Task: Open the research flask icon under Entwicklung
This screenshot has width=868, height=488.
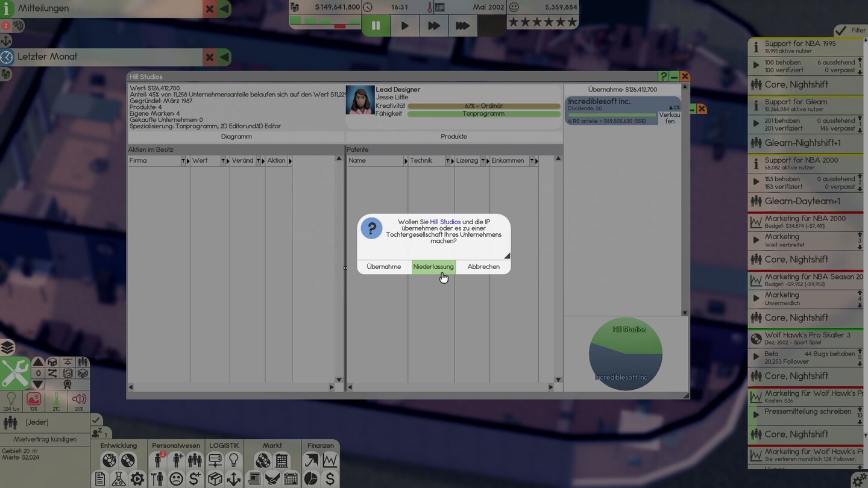Action: click(118, 479)
